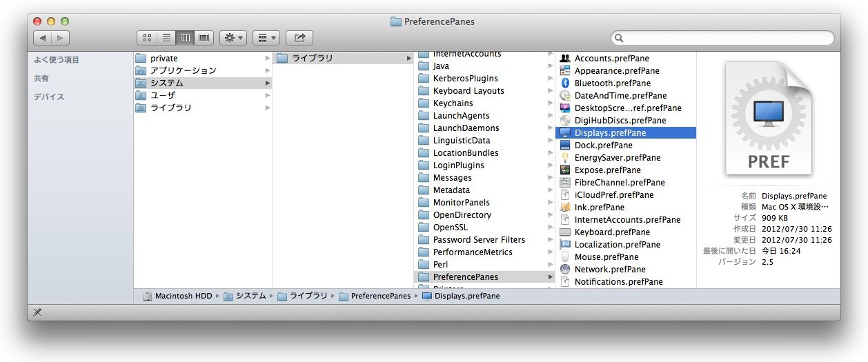868x362 pixels.
Task: Select the Bluetooth.prefPane icon
Action: (565, 83)
